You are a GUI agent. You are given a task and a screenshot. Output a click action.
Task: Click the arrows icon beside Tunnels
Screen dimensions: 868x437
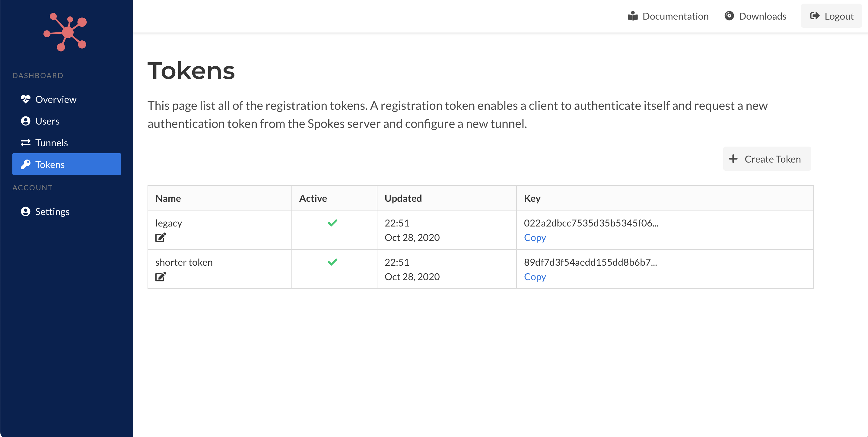(26, 143)
